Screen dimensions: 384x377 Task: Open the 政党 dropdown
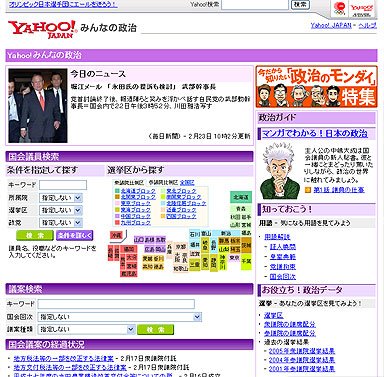(60, 222)
